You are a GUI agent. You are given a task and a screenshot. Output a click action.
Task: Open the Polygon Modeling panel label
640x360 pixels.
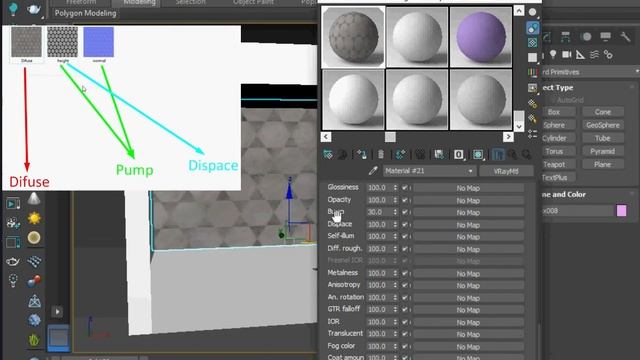[85, 13]
